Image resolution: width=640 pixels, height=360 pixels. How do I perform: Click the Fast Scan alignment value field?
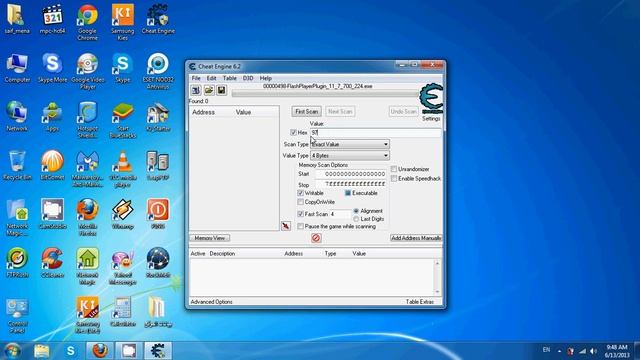[340, 214]
